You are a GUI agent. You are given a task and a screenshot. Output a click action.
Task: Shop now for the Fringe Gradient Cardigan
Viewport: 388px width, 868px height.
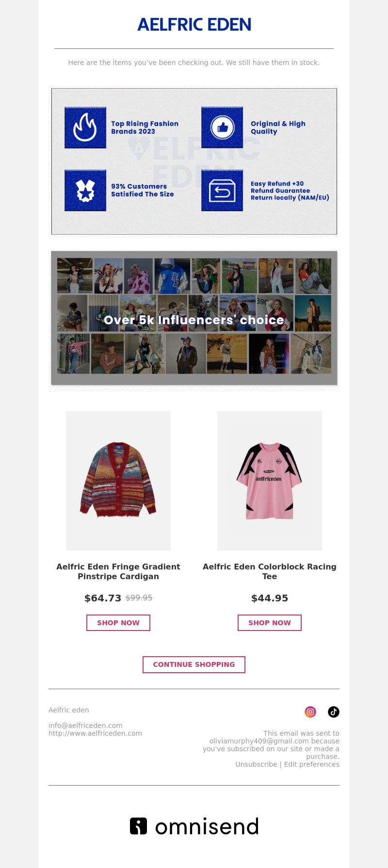[x=118, y=623]
